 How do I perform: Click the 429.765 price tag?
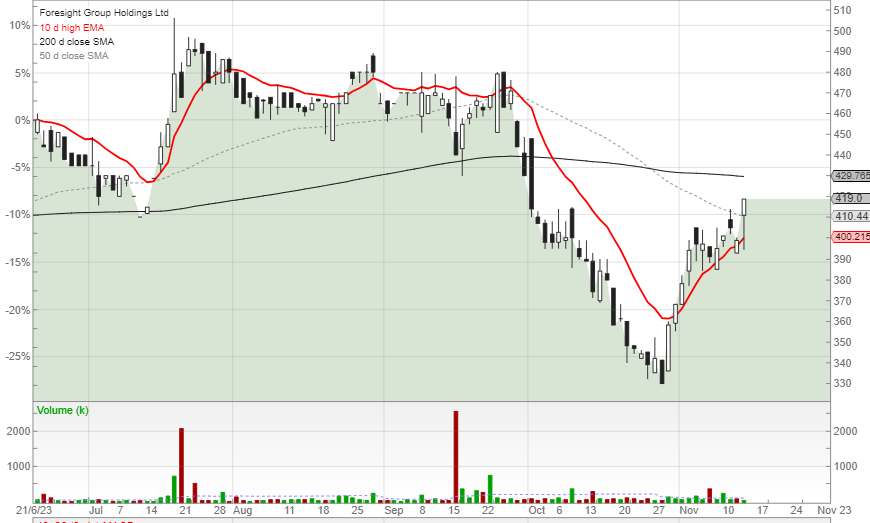pyautogui.click(x=851, y=176)
